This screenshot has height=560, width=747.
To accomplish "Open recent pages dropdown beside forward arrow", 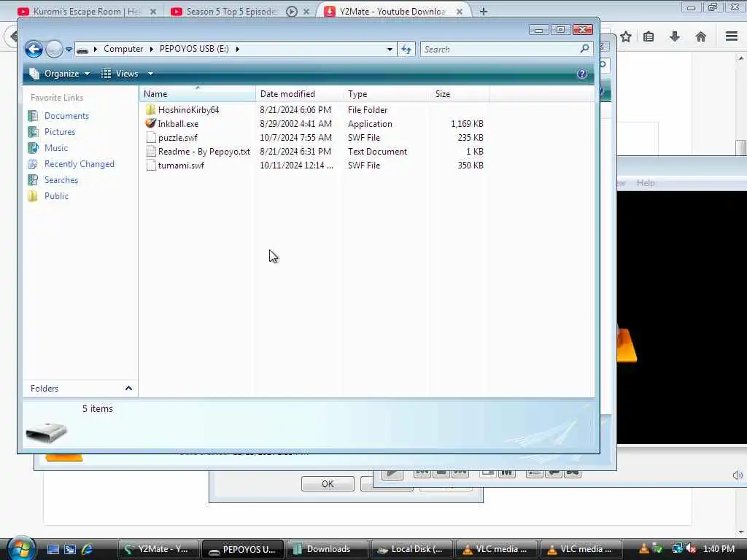I will [69, 49].
